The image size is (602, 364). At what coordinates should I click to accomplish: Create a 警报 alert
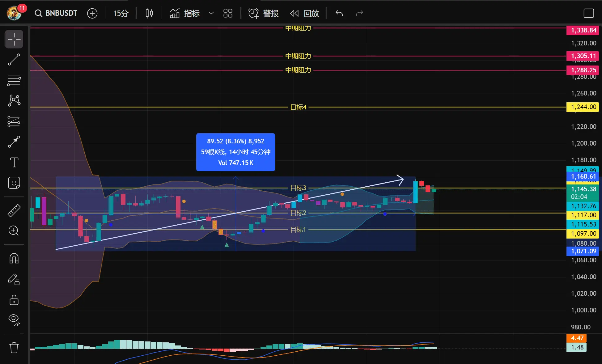263,13
